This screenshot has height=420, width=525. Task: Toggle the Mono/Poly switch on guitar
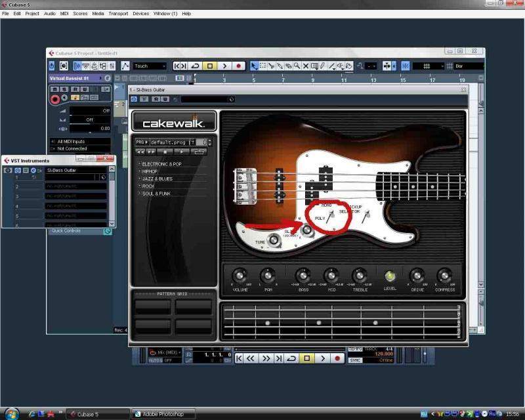(331, 213)
